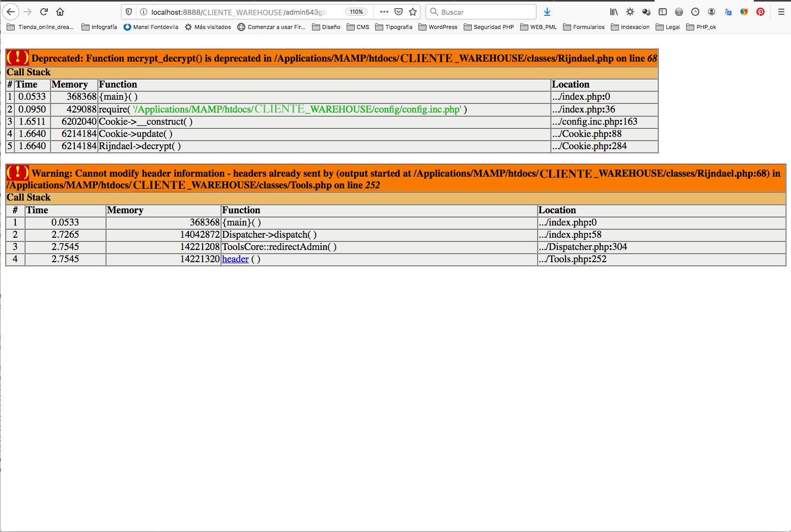This screenshot has height=532, width=791.
Task: Open the Manel Fontdevila bookmark
Action: point(151,27)
